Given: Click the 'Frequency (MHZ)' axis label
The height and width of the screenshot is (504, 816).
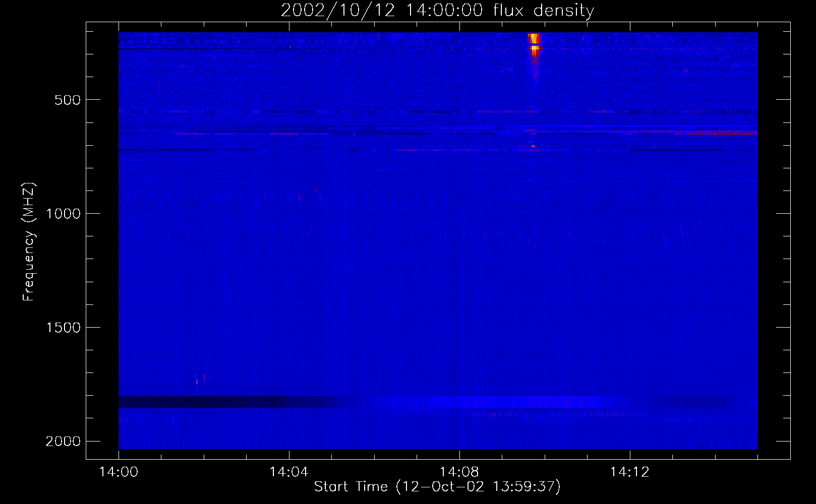Looking at the screenshot, I should (29, 242).
